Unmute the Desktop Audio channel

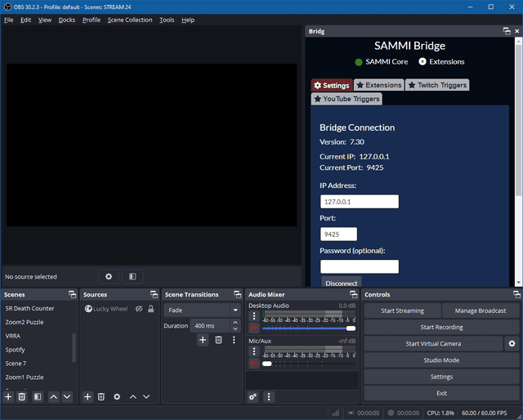[x=254, y=328]
